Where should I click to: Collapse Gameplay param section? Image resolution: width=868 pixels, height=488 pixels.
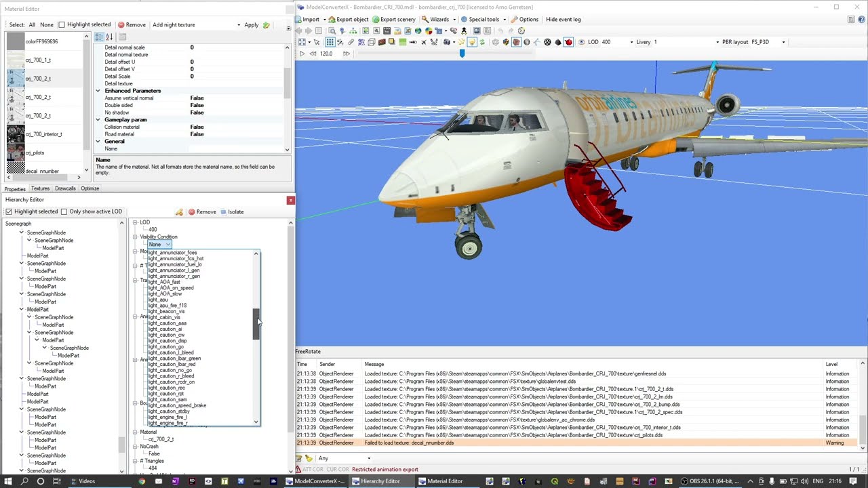click(x=98, y=120)
